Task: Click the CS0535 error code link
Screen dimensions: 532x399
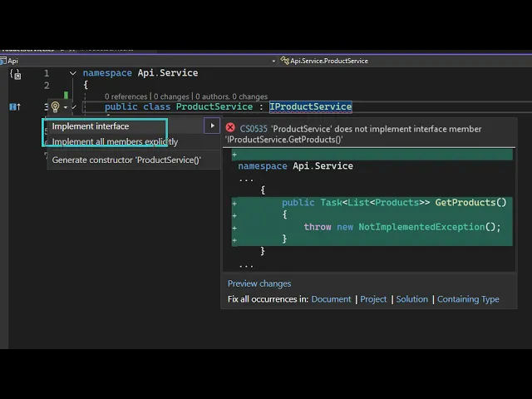Action: pos(254,129)
